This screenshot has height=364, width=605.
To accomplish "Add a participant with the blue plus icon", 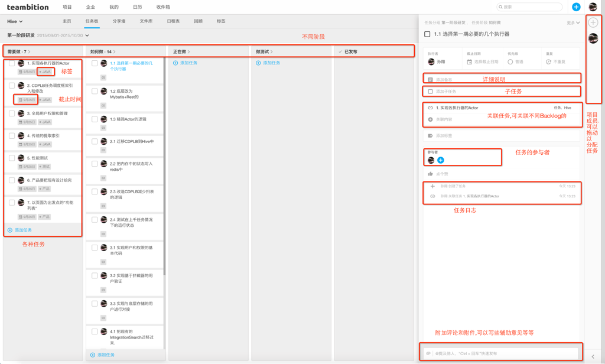I will pyautogui.click(x=441, y=160).
